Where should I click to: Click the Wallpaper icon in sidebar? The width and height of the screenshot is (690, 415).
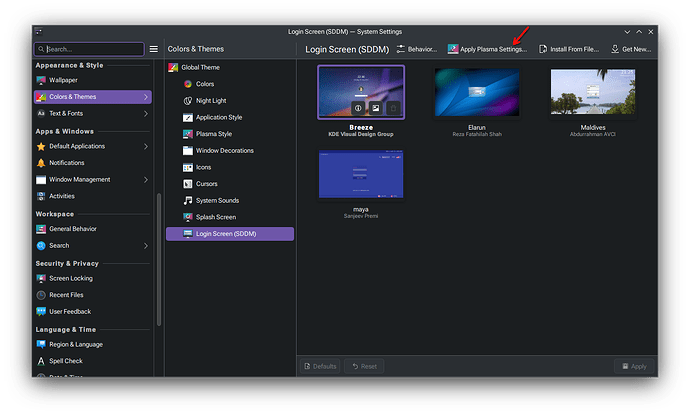click(41, 80)
